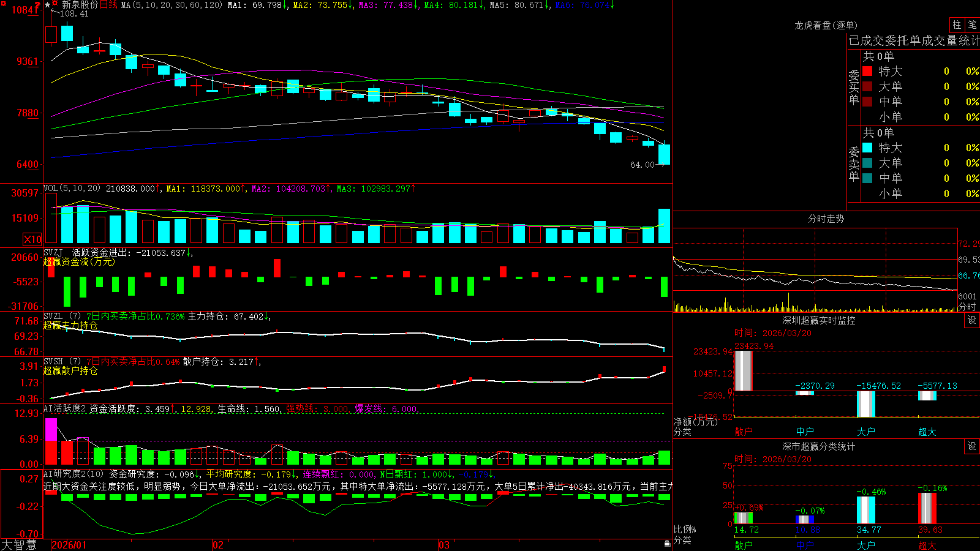Click the X10 volume scale button

(x=32, y=239)
